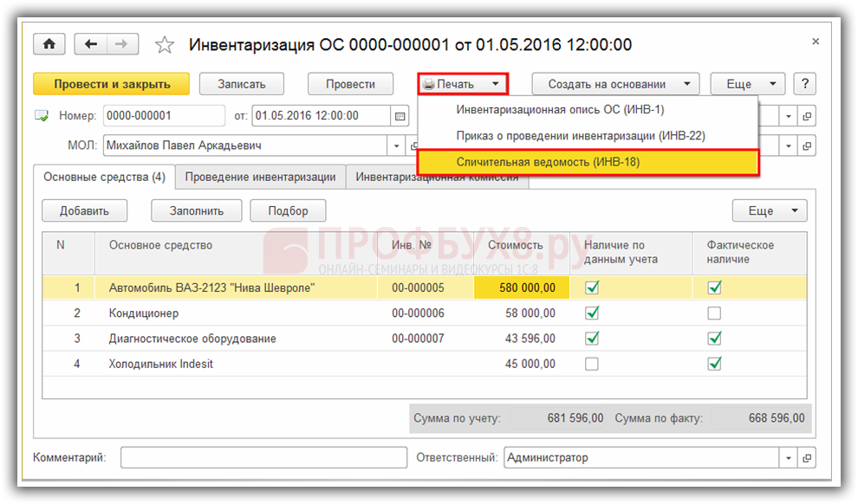Toggle Фактическое наличие for Кондиционер
The width and height of the screenshot is (858, 504).
(714, 313)
